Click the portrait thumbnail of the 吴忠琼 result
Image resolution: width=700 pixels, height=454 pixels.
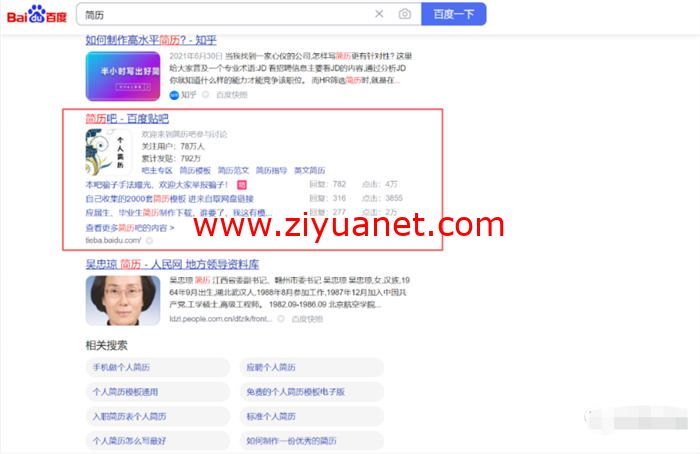click(123, 300)
